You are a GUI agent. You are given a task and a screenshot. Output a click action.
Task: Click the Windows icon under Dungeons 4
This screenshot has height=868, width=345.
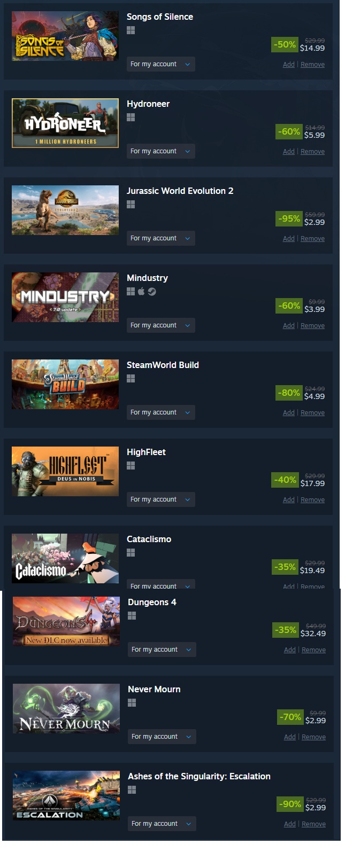pos(132,616)
